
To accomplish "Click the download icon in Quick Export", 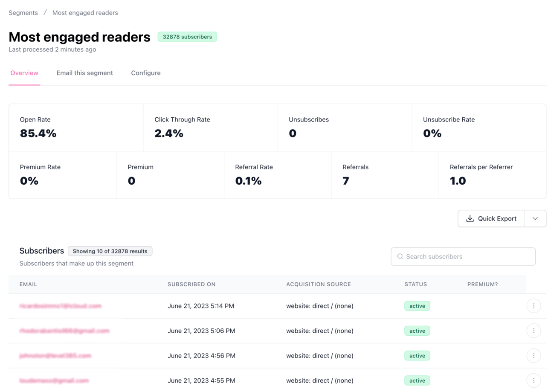I will (470, 218).
